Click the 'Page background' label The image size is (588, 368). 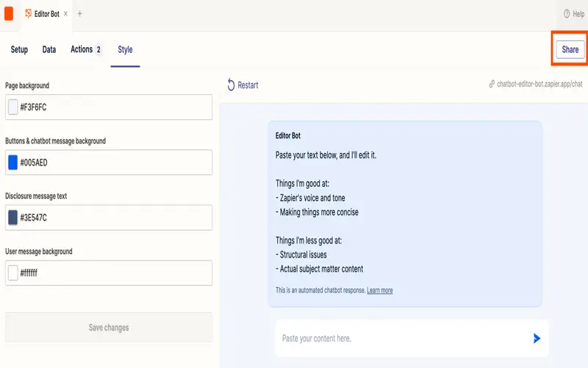27,85
